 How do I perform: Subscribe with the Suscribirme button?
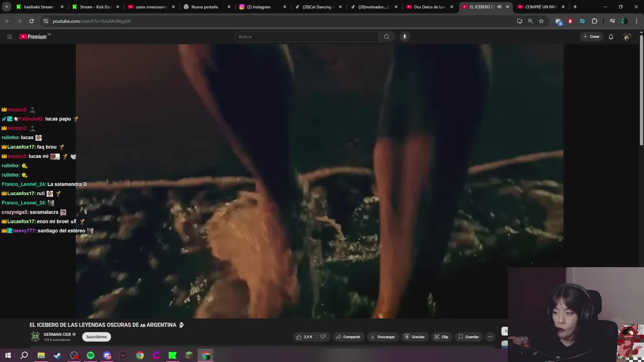click(96, 337)
